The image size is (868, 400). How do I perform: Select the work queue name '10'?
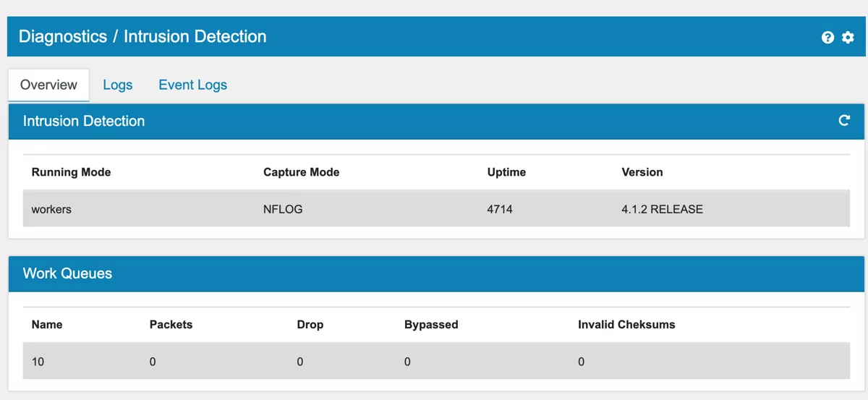tap(38, 362)
